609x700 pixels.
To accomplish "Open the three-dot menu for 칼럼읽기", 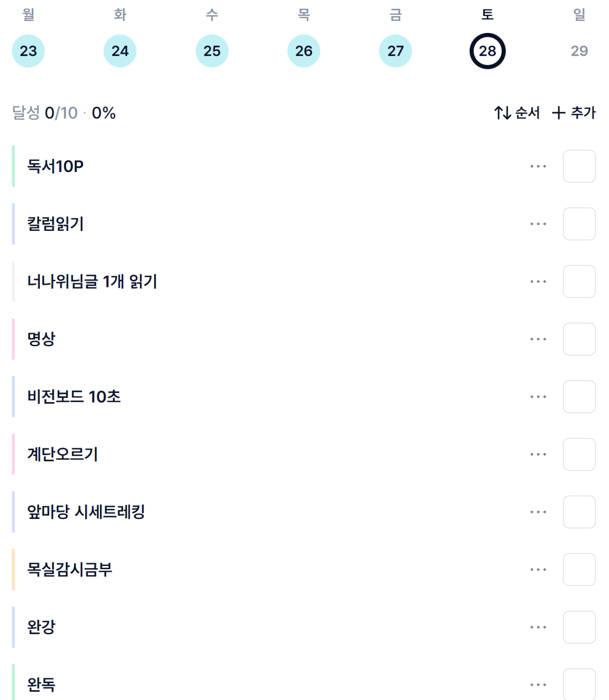I will pyautogui.click(x=538, y=224).
